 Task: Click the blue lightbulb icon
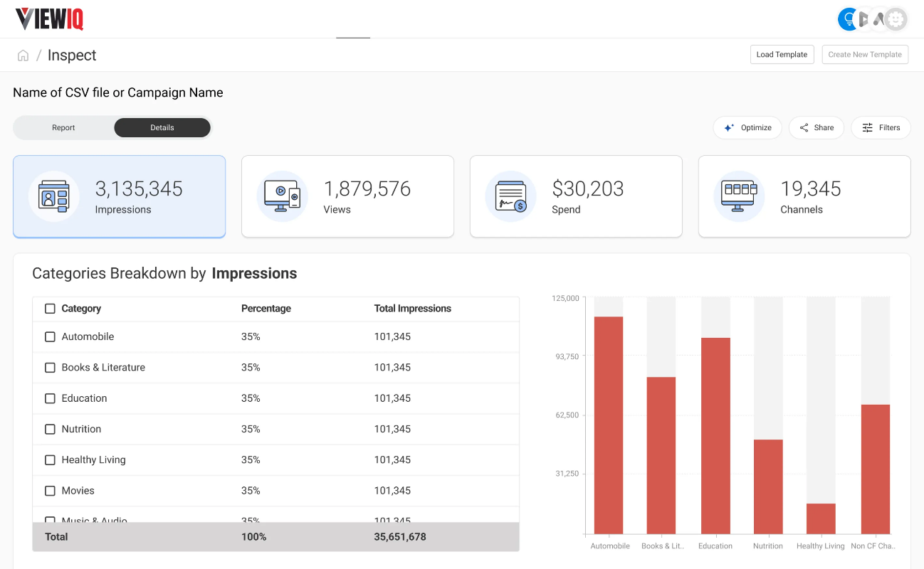coord(848,19)
